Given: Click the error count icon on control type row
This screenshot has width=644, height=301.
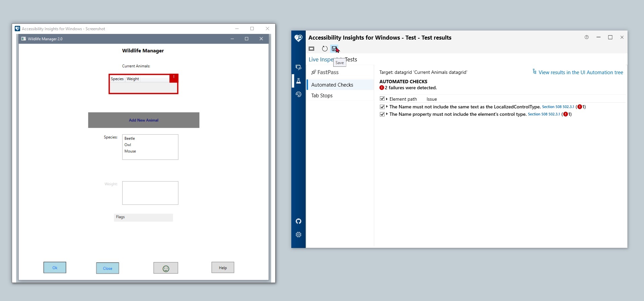Looking at the screenshot, I should [x=565, y=114].
